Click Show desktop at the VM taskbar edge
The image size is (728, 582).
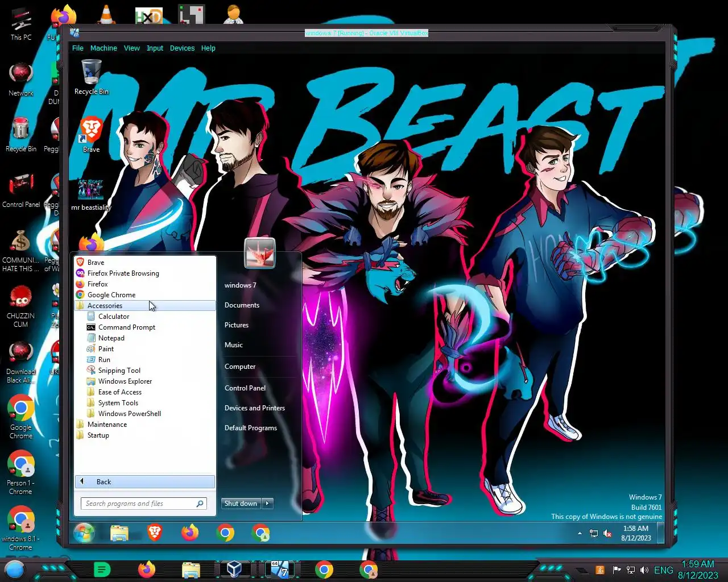click(661, 533)
